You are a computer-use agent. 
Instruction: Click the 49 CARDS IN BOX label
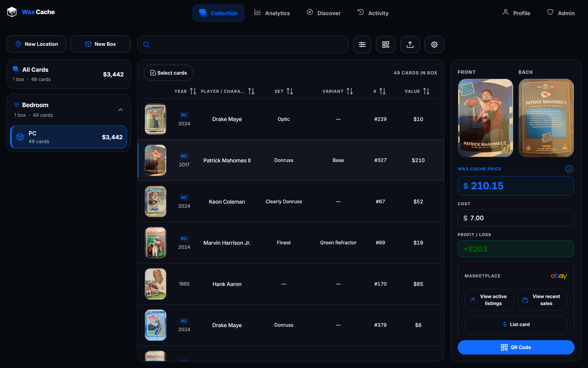[415, 73]
